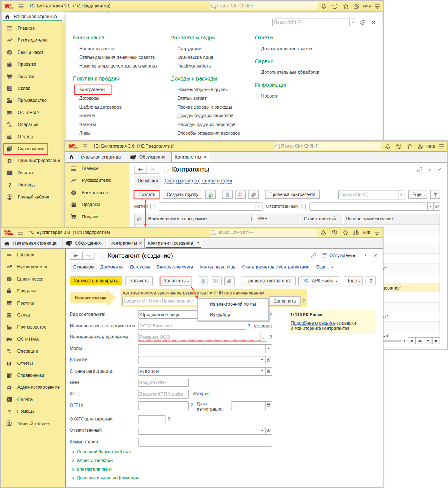Click Контрагенты link under Покупки и продажи
Screen dimensions: 448x488
click(92, 89)
